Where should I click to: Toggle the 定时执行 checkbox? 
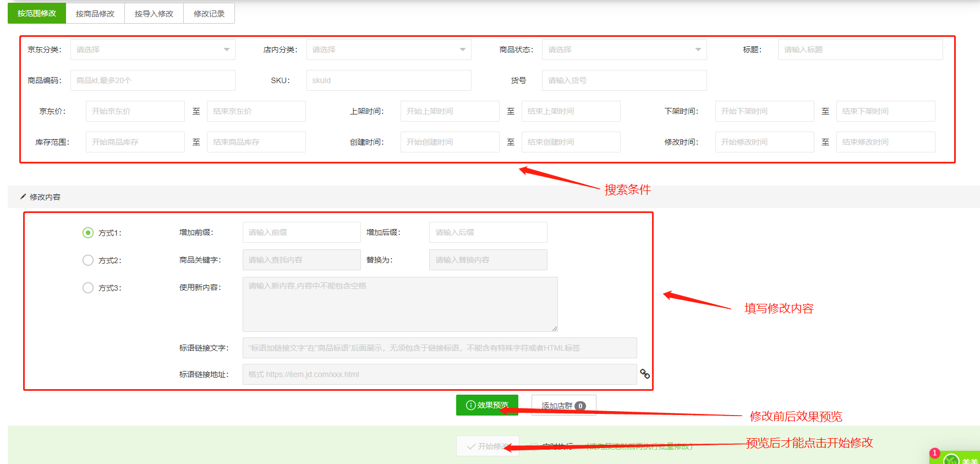pos(534,446)
